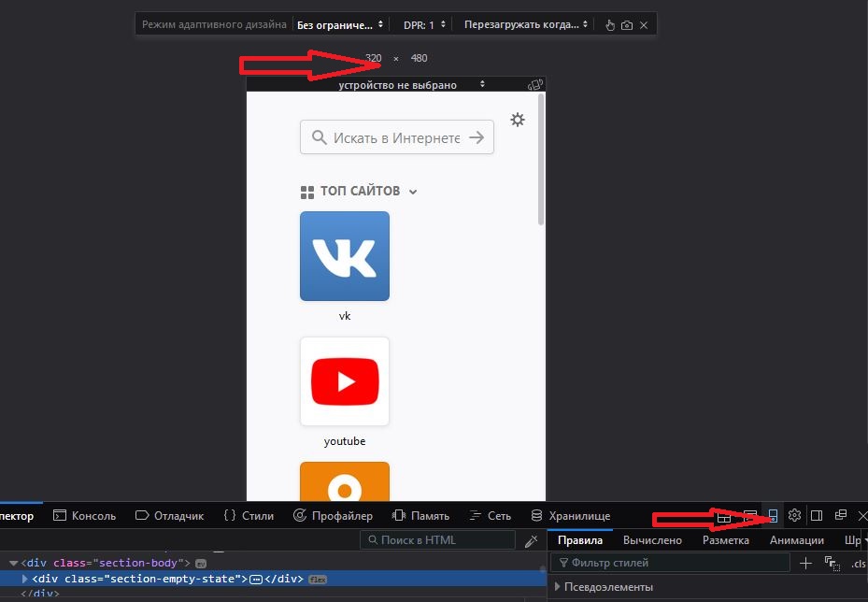Switch to Отладчик tab
The image size is (868, 602).
169,516
